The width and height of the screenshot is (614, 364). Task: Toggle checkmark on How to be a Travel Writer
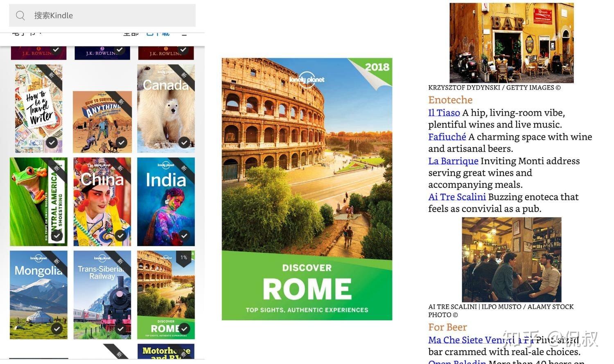(x=52, y=142)
